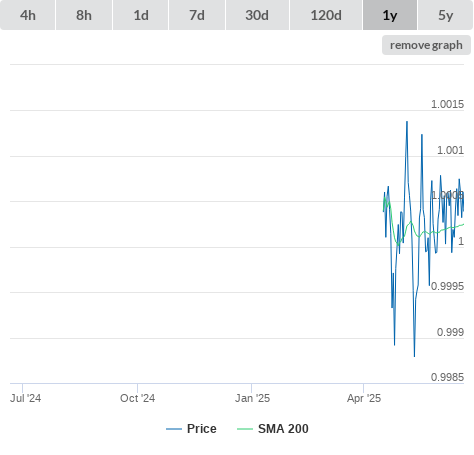Image resolution: width=474 pixels, height=455 pixels.
Task: Toggle the SMA 200 legend label
Action: 283,429
